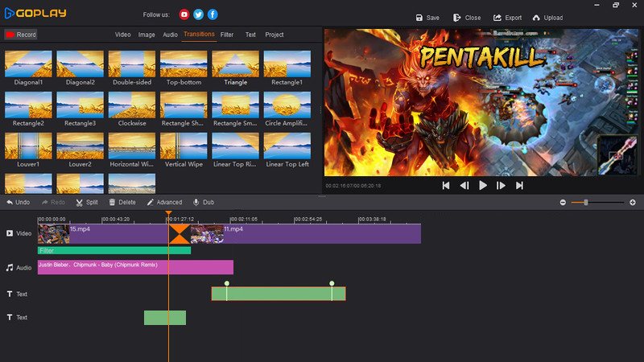Switch to the Video tab
Image resolution: width=644 pixels, height=362 pixels.
[123, 35]
